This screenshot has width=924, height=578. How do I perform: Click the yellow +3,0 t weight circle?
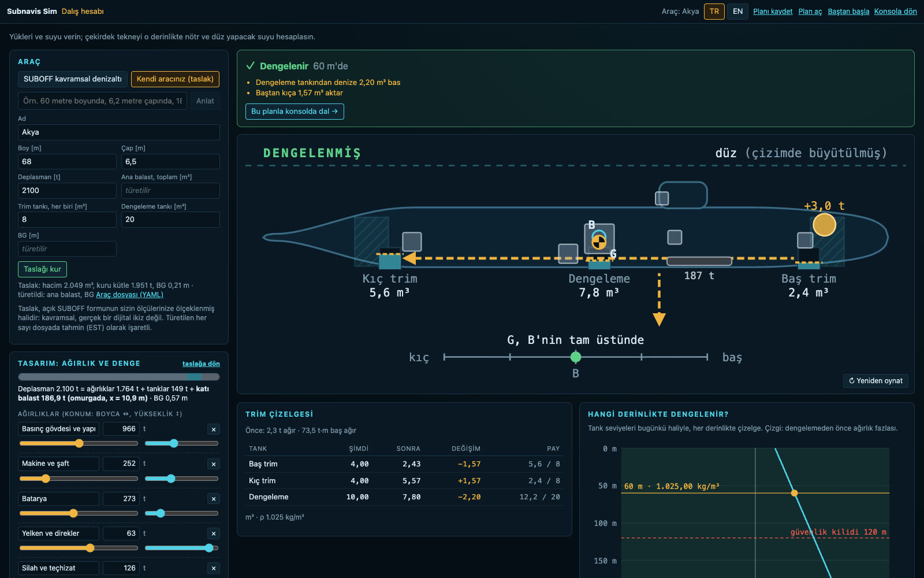824,225
